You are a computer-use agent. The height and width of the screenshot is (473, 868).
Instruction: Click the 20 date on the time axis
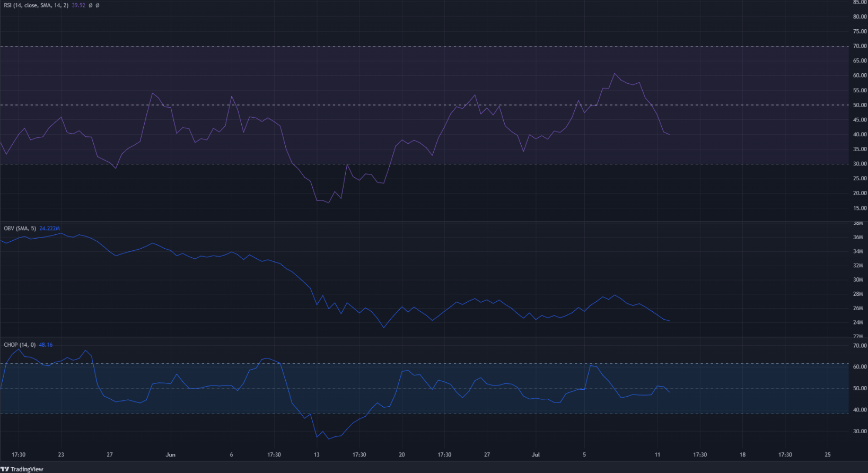[402, 454]
